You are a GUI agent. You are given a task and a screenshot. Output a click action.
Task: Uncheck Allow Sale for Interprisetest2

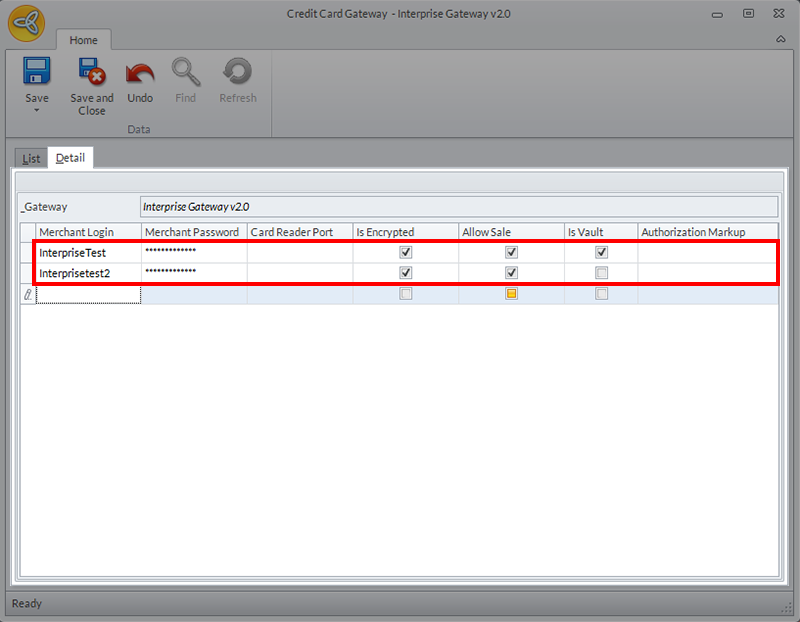pyautogui.click(x=512, y=273)
